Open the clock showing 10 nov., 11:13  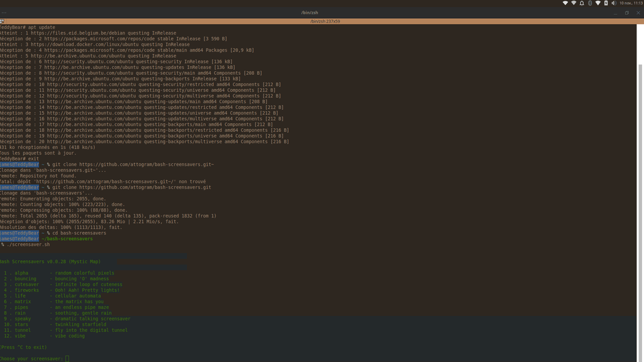click(631, 3)
